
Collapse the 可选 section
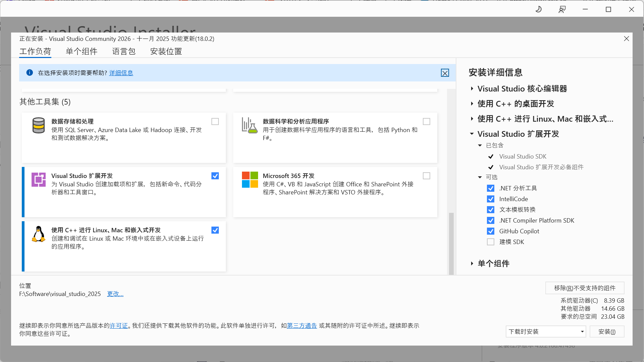(x=480, y=177)
